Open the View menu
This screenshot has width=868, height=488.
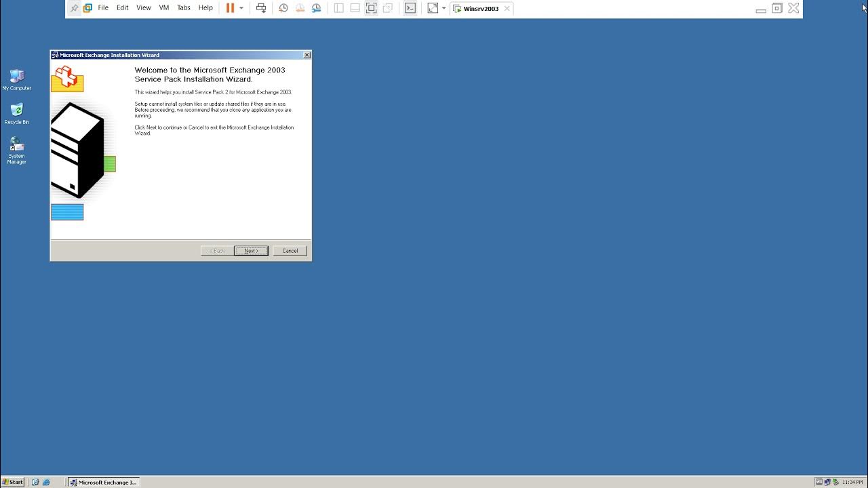pyautogui.click(x=144, y=8)
